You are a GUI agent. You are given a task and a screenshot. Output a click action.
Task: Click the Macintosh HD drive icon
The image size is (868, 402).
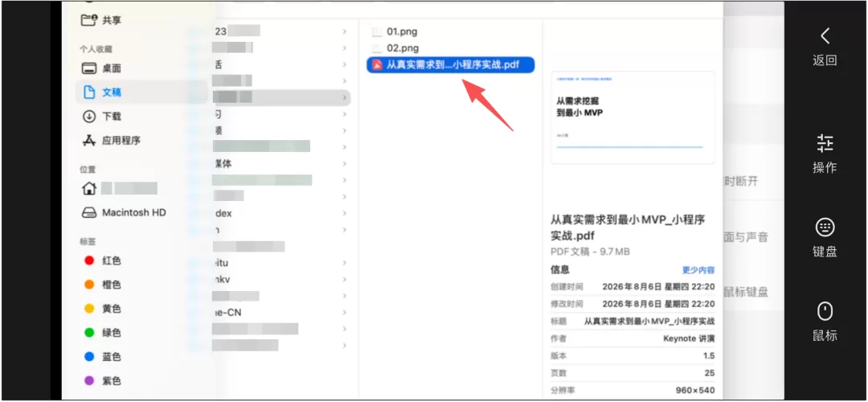89,212
